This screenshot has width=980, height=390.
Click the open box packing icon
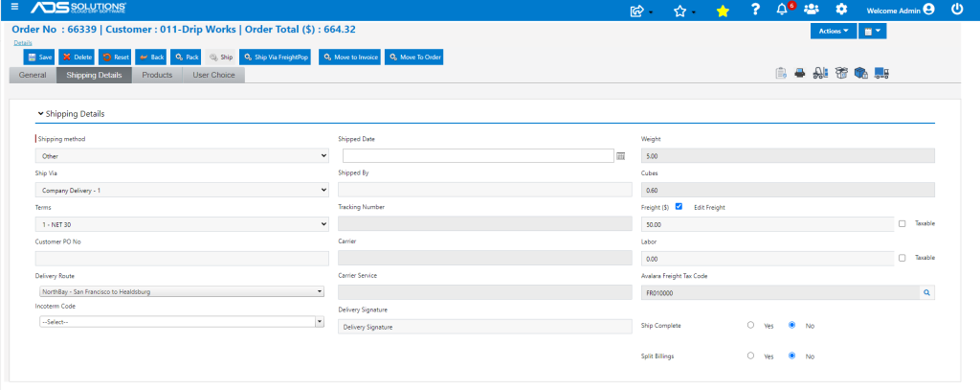pyautogui.click(x=841, y=73)
